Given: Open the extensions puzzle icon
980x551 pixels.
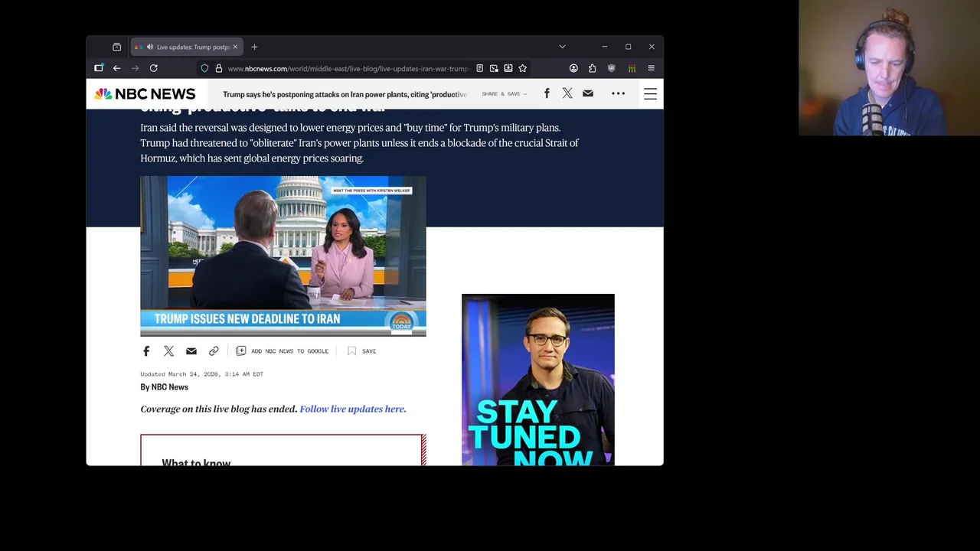Looking at the screenshot, I should pyautogui.click(x=593, y=68).
